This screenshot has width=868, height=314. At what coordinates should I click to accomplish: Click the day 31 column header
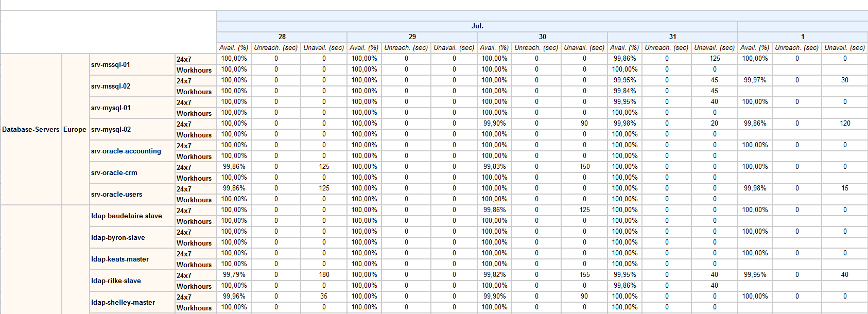click(672, 37)
